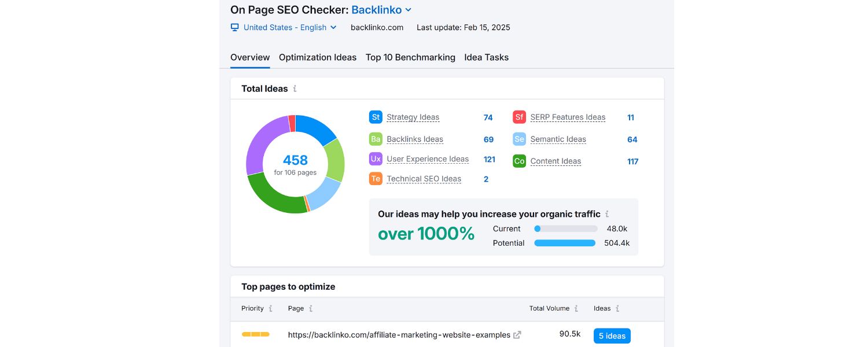Select the SERP Features 'Sf' icon

519,117
